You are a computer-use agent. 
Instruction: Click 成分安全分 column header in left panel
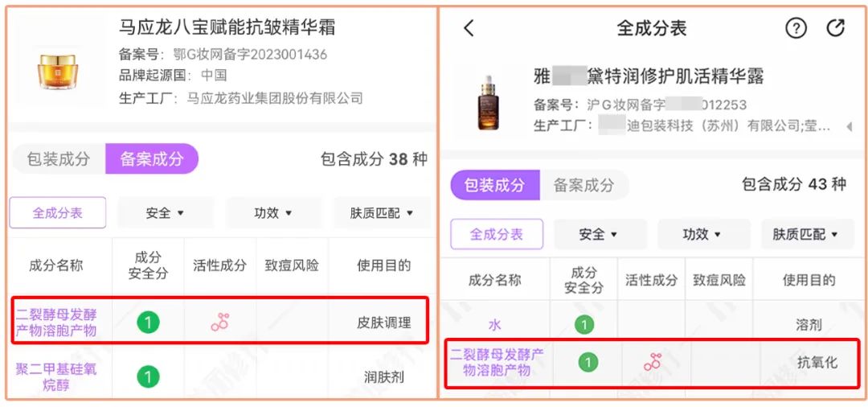148,265
